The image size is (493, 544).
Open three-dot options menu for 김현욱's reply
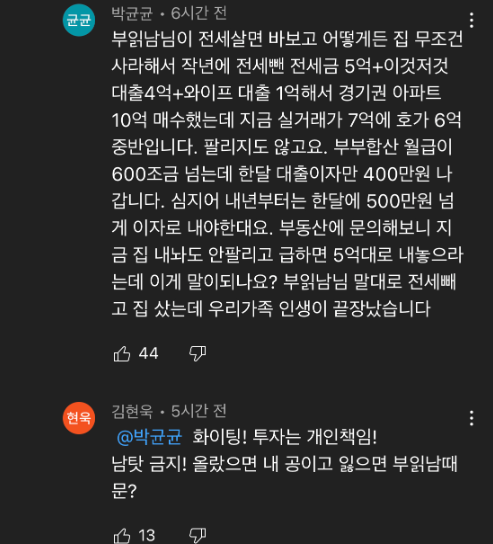[x=471, y=418]
